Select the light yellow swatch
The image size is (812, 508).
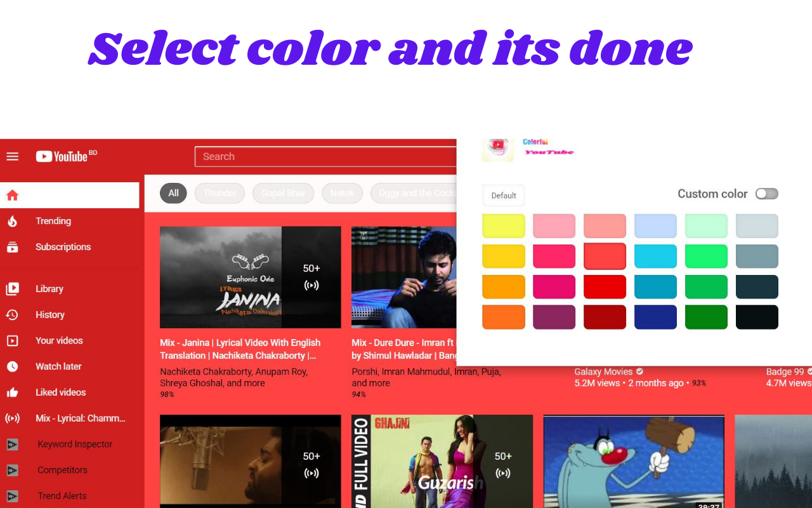(x=504, y=226)
